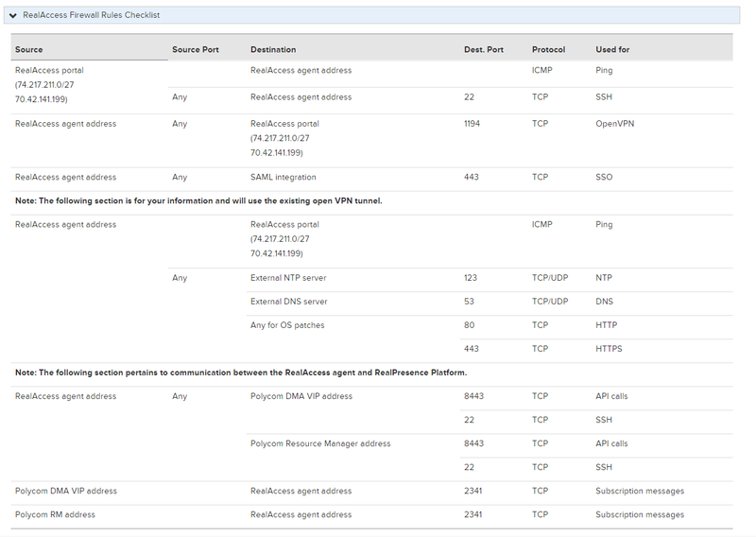The height and width of the screenshot is (537, 756).
Task: Select the Any source port in OpenVPN row
Action: click(x=180, y=124)
